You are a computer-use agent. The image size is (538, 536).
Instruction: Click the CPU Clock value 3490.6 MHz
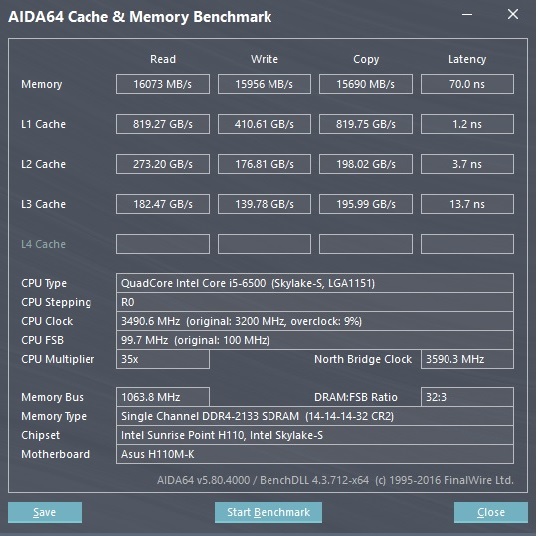315,321
